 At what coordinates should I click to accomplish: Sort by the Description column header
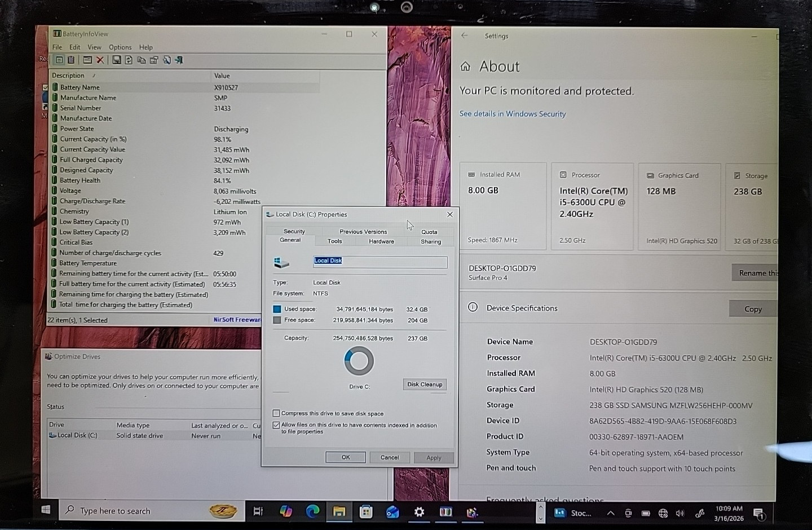[130, 76]
